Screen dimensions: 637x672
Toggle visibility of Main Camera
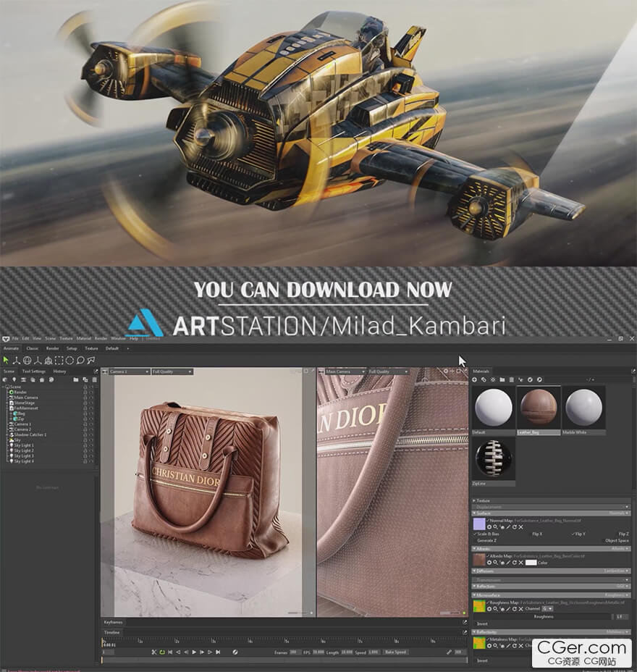pyautogui.click(x=90, y=398)
